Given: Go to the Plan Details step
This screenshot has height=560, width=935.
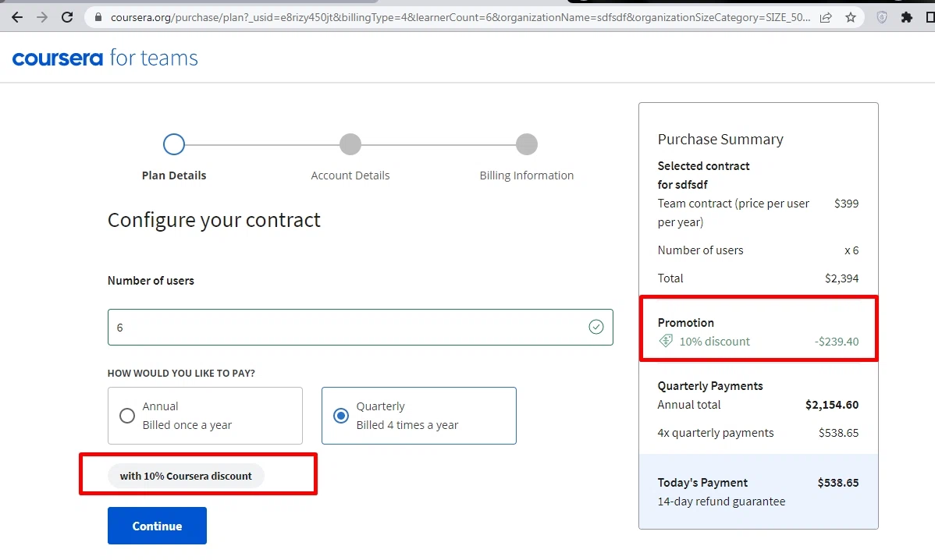Looking at the screenshot, I should [174, 144].
